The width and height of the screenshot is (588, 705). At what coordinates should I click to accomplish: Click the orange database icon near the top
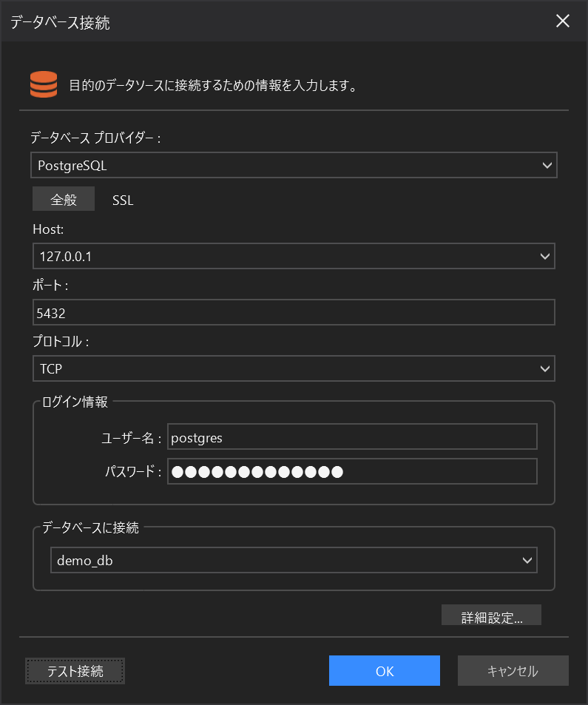coord(43,83)
